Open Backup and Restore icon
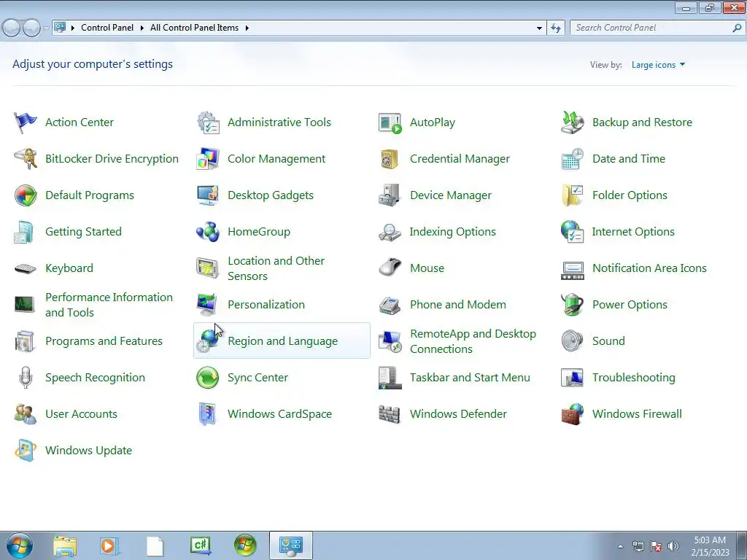Image resolution: width=747 pixels, height=560 pixels. 572,122
